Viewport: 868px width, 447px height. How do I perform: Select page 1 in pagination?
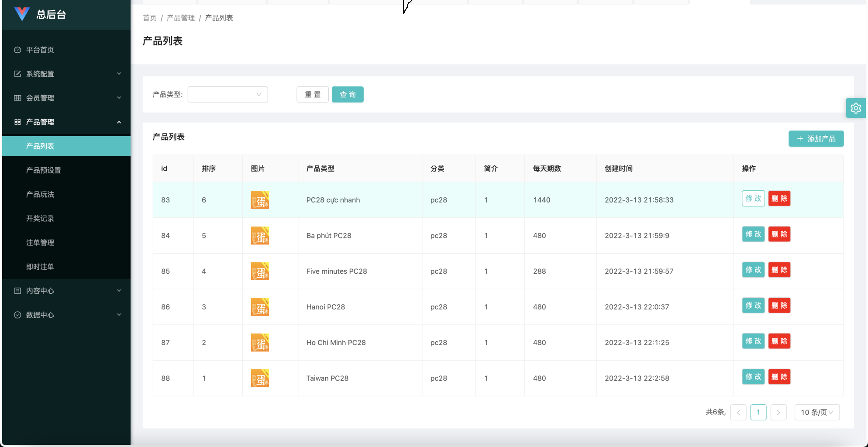pyautogui.click(x=758, y=412)
